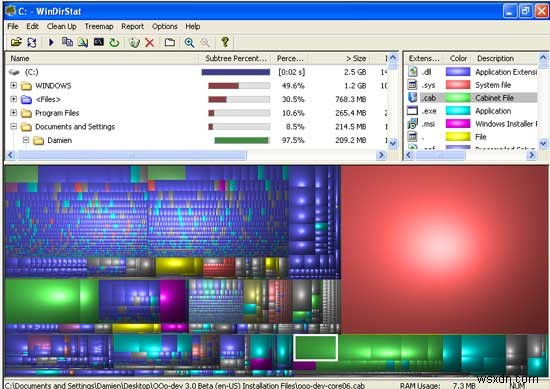This screenshot has width=550, height=389.
Task: Expand the Program Files node
Action: pos(13,113)
